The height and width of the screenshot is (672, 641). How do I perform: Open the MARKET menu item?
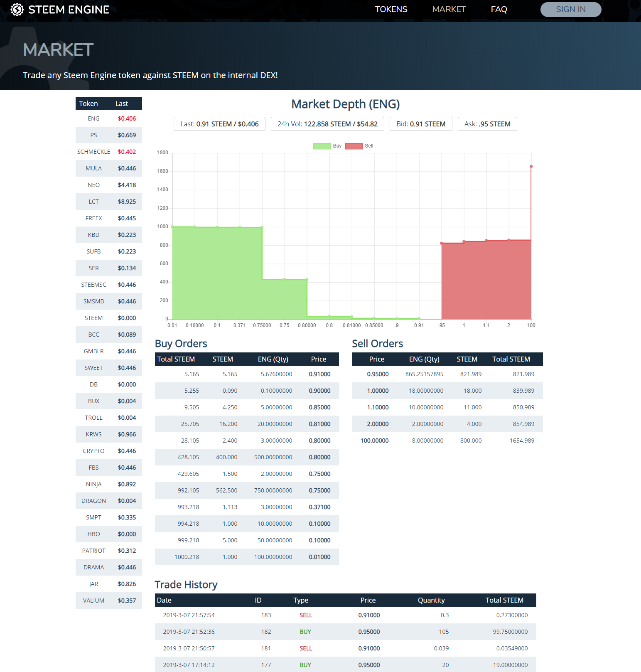point(449,9)
